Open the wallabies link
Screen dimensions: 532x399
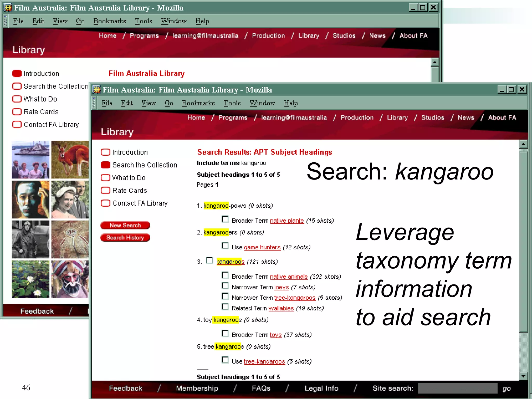pos(281,308)
